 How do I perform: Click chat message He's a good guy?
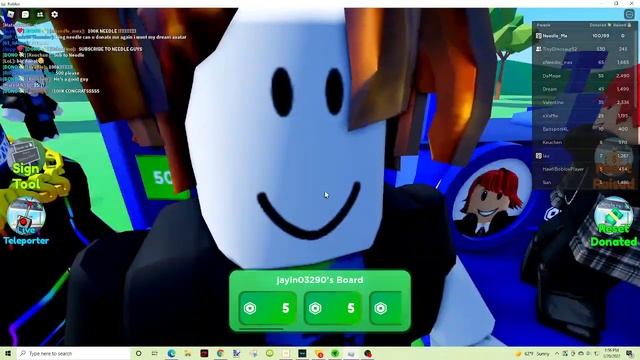(x=71, y=79)
